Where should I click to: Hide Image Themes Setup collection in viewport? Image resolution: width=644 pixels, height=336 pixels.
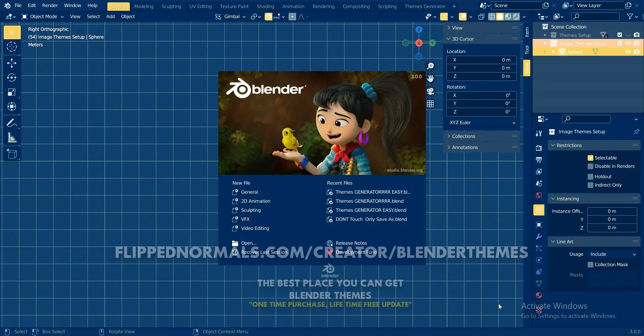(628, 43)
